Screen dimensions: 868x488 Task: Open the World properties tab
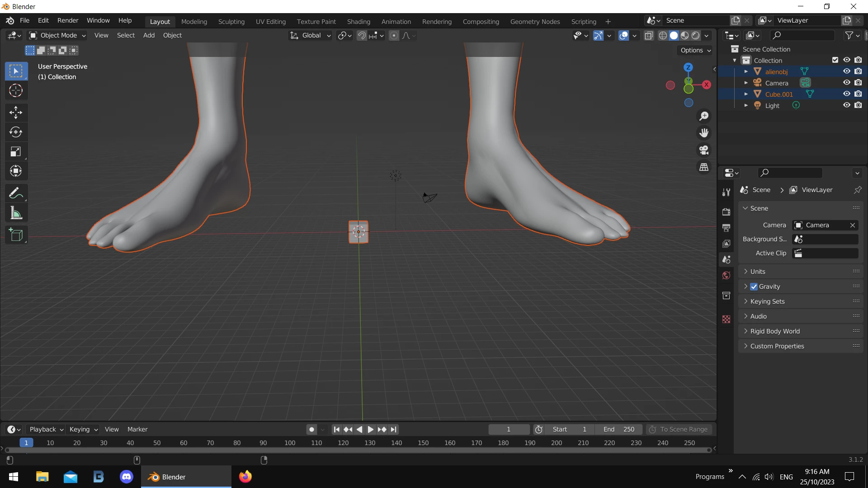726,276
